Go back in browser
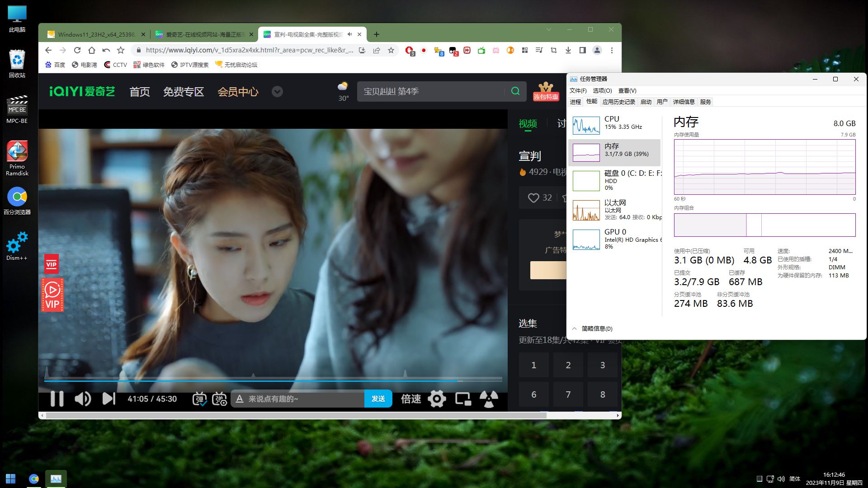This screenshot has height=488, width=868. click(48, 50)
